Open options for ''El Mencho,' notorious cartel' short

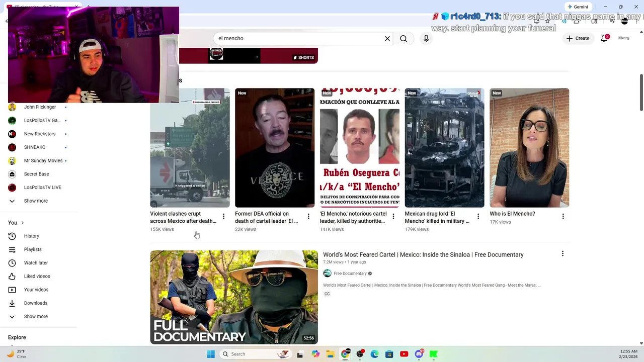point(393,216)
